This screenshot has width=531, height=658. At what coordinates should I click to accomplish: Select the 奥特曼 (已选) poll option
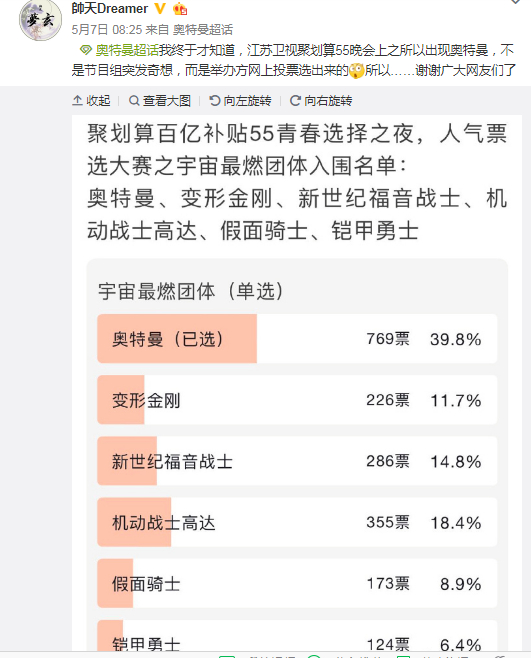(x=297, y=339)
